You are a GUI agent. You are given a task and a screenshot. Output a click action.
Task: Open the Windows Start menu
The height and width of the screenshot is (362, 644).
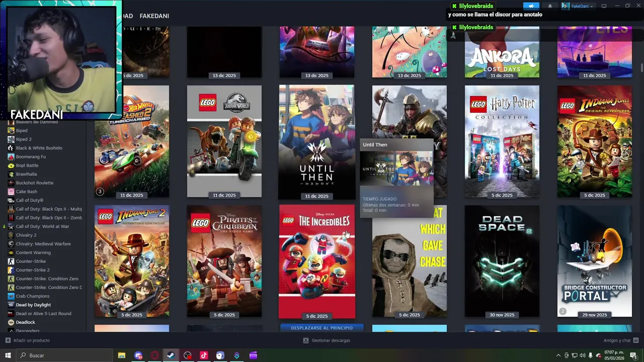[x=9, y=355]
